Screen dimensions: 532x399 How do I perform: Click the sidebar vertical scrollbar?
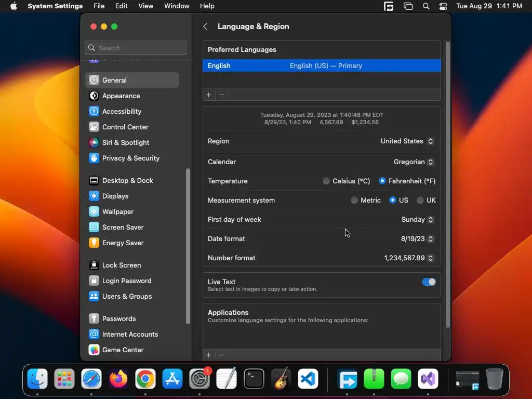[x=188, y=246]
